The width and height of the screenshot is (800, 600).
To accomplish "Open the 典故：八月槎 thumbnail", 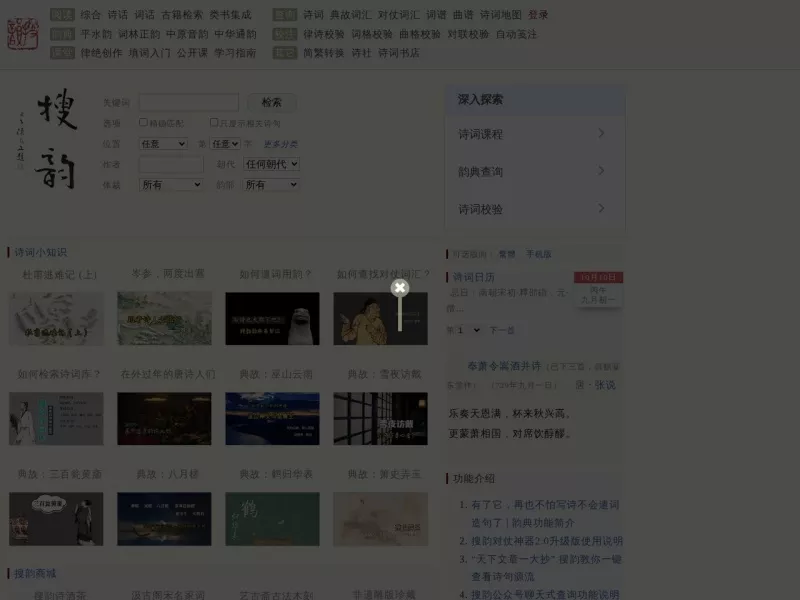I will (164, 519).
